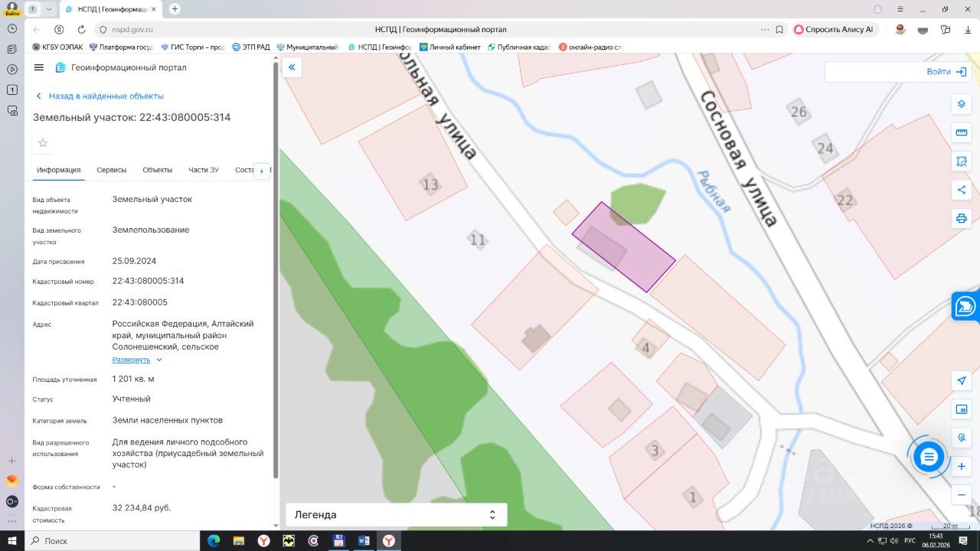Open the Yandex home button in the toolbar

point(59,30)
